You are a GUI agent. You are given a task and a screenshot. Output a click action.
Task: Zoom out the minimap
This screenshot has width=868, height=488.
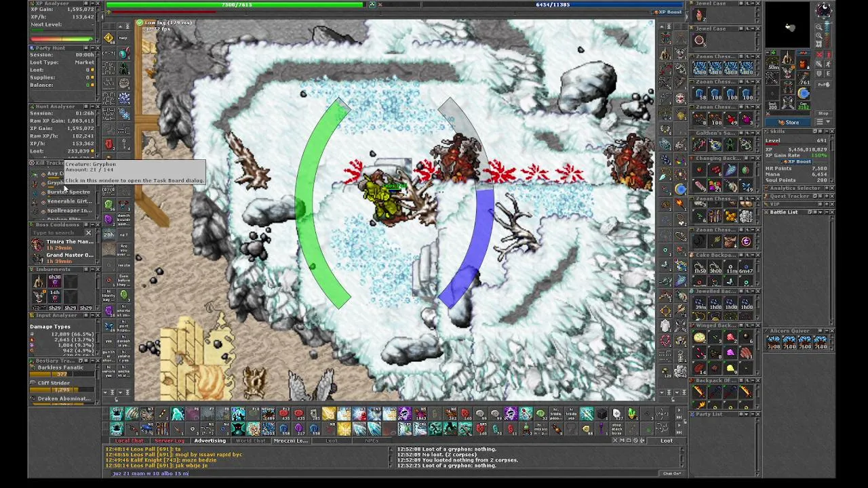(819, 27)
